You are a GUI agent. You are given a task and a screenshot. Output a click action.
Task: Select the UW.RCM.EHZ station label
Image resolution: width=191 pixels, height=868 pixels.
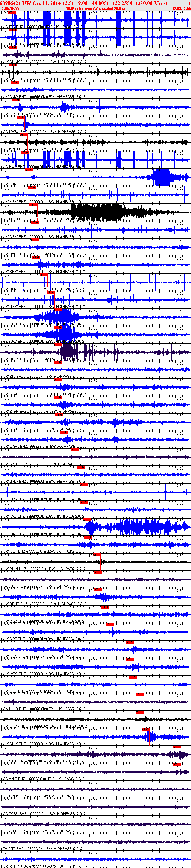[14, 429]
